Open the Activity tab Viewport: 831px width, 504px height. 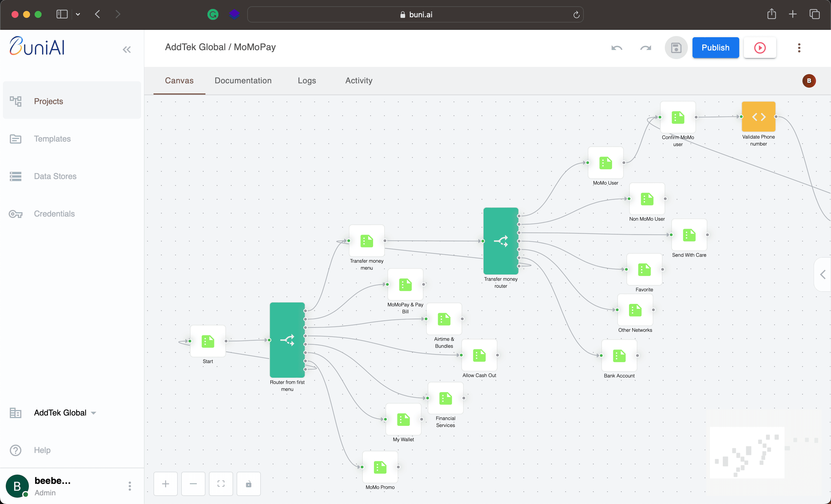(x=358, y=80)
